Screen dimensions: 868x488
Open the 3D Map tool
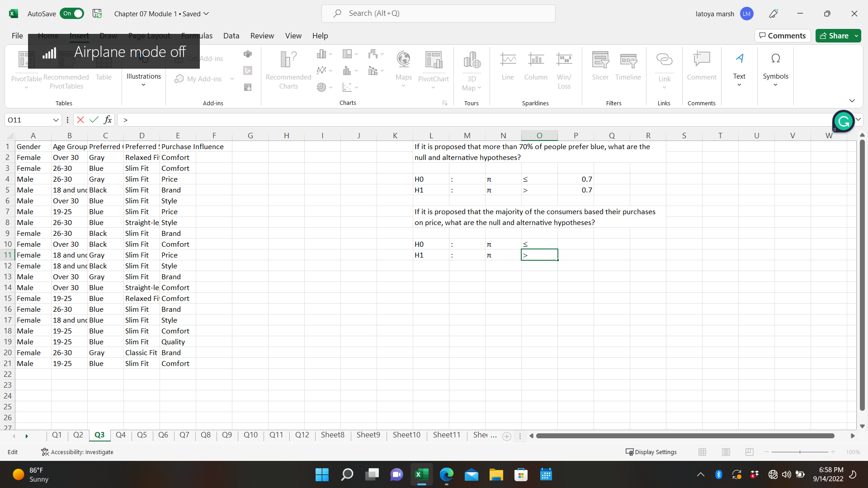(x=472, y=60)
